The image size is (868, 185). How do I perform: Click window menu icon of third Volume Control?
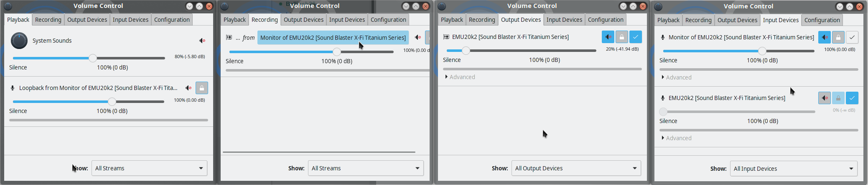(442, 6)
